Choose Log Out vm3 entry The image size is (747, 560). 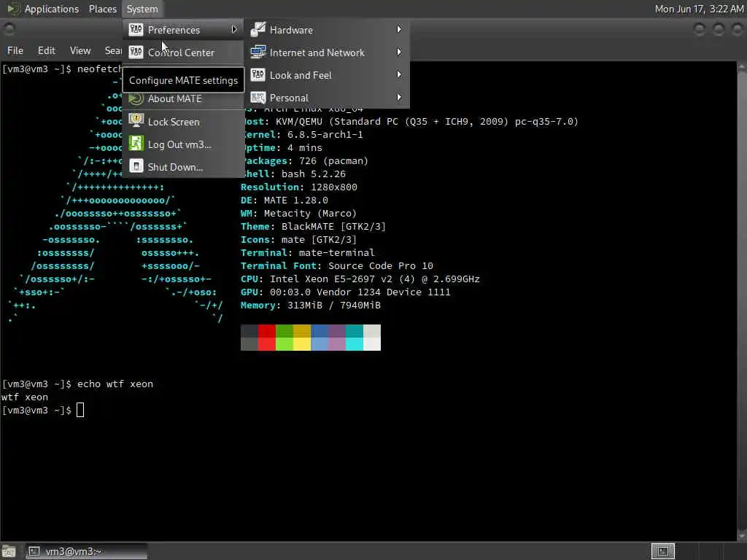tap(183, 144)
